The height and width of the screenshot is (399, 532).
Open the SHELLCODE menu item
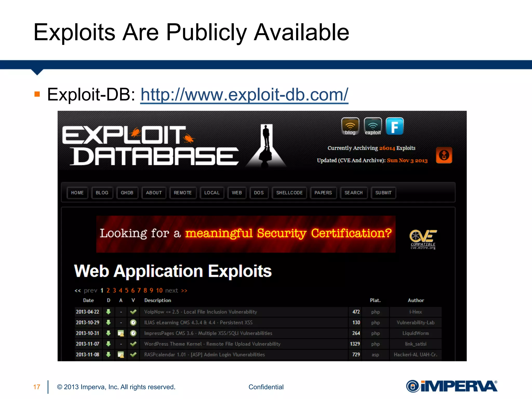coord(289,193)
